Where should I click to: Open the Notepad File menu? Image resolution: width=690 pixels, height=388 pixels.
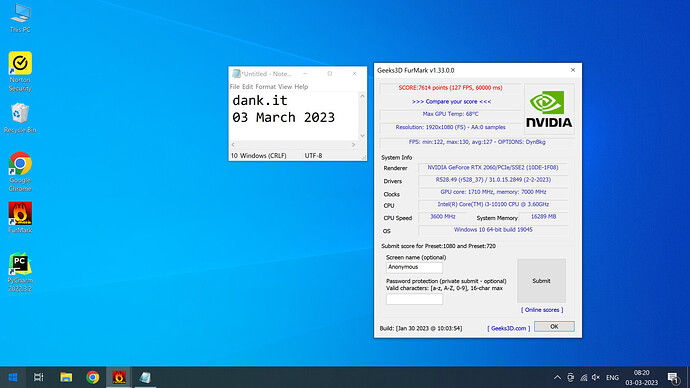(235, 87)
